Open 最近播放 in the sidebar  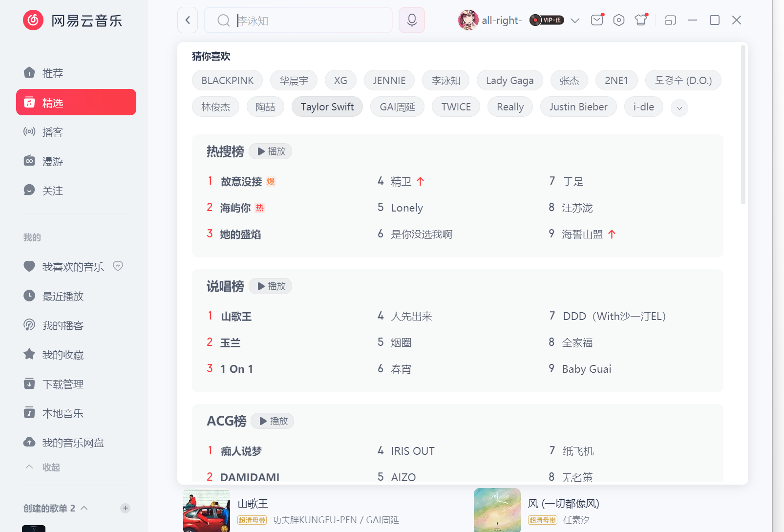(76, 296)
